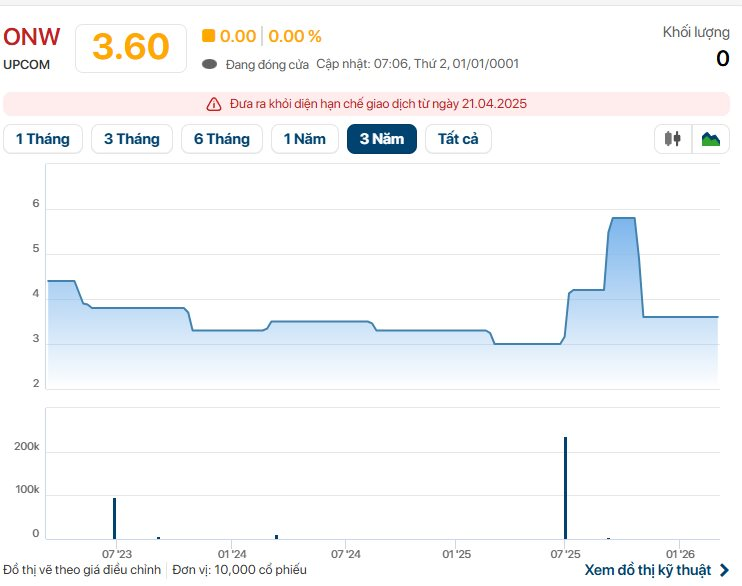
Task: Click the 07 '25 x-axis label
Action: click(x=565, y=554)
